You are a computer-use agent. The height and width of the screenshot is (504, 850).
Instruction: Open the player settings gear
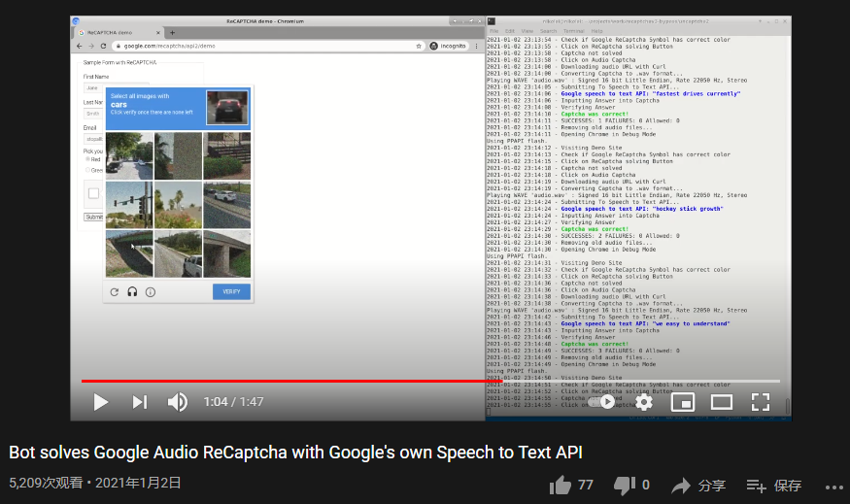(x=644, y=402)
